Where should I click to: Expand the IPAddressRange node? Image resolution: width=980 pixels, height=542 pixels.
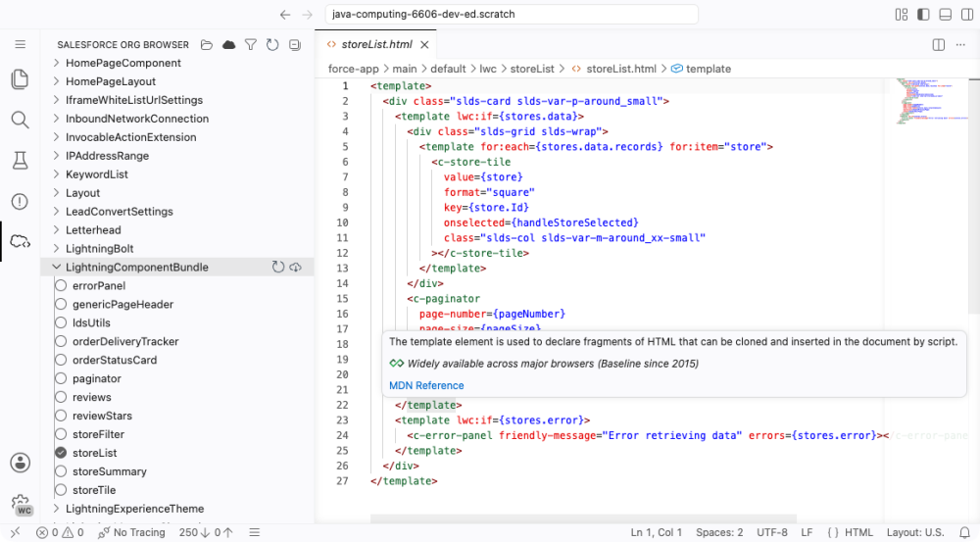[x=56, y=156]
